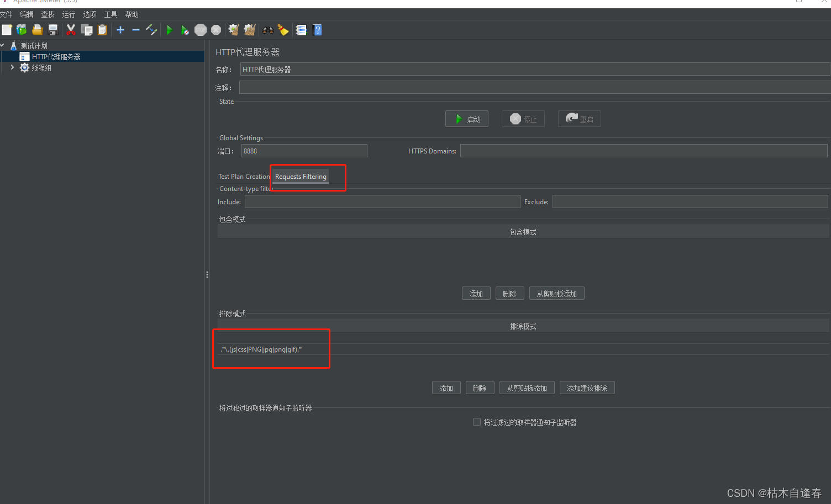The image size is (831, 504).
Task: Select the Requests Filtering tab
Action: (x=301, y=177)
